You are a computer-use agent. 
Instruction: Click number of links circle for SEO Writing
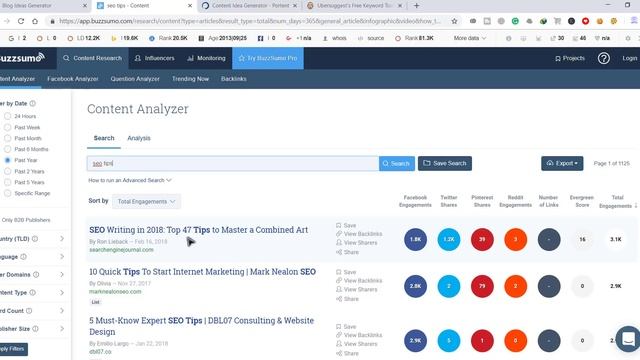(x=549, y=239)
